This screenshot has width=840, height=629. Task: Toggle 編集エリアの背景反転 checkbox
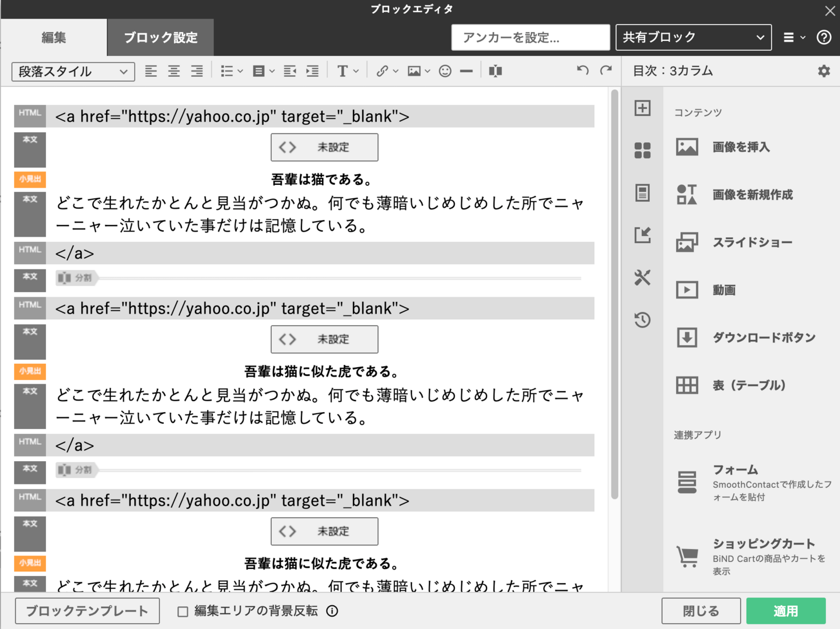[183, 611]
